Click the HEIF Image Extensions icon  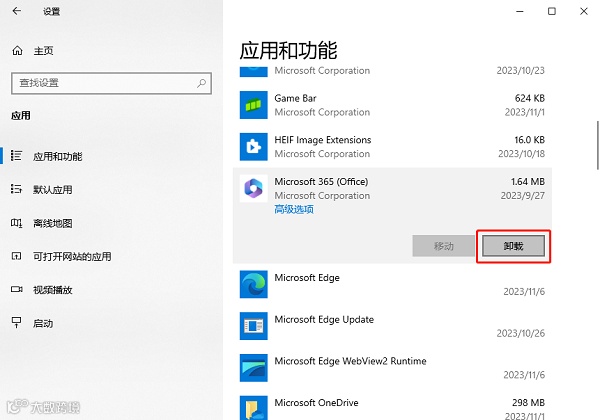click(x=253, y=147)
